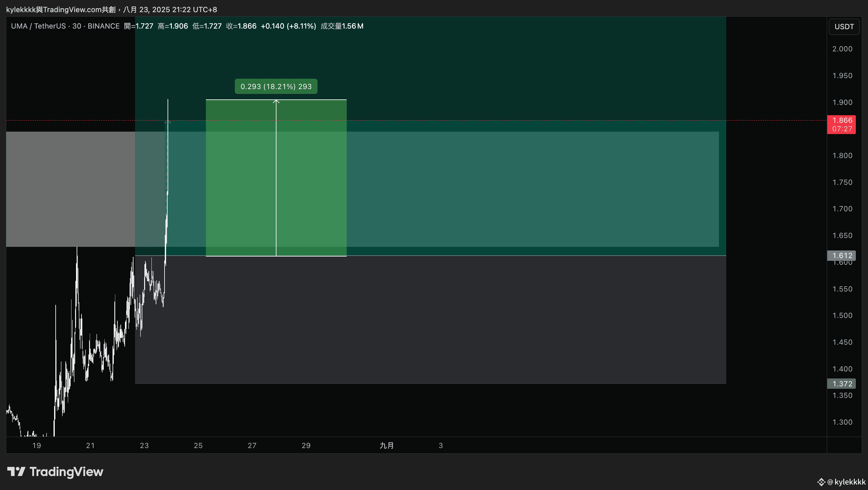Click the 2.000 price axis label
The height and width of the screenshot is (490, 868).
click(x=842, y=49)
